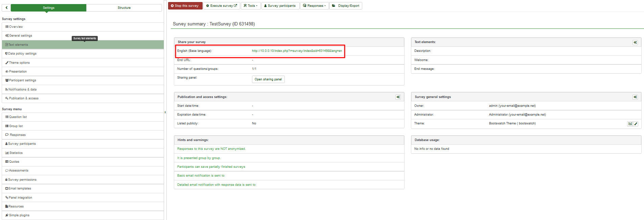This screenshot has width=644, height=220.
Task: Go to Data policy settings
Action: tap(22, 54)
